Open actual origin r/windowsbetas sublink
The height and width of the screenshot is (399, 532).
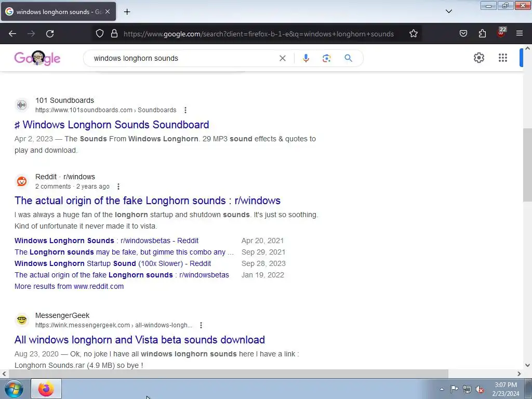[x=122, y=275]
